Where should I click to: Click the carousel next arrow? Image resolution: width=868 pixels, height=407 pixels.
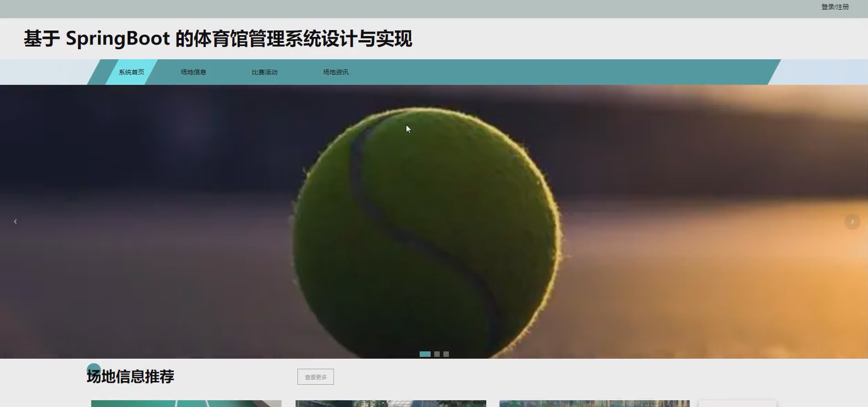852,222
